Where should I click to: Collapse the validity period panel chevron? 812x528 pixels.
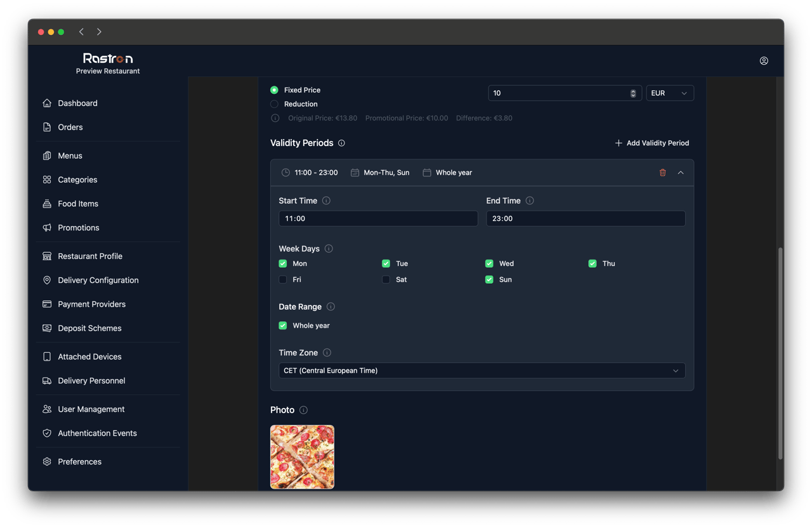click(681, 173)
